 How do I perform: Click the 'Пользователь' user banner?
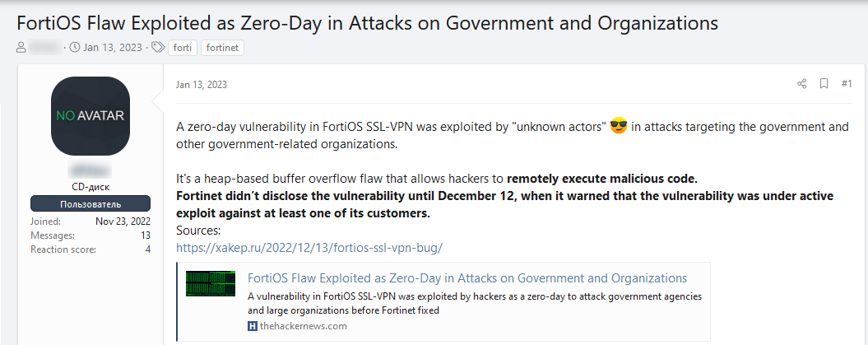(91, 203)
